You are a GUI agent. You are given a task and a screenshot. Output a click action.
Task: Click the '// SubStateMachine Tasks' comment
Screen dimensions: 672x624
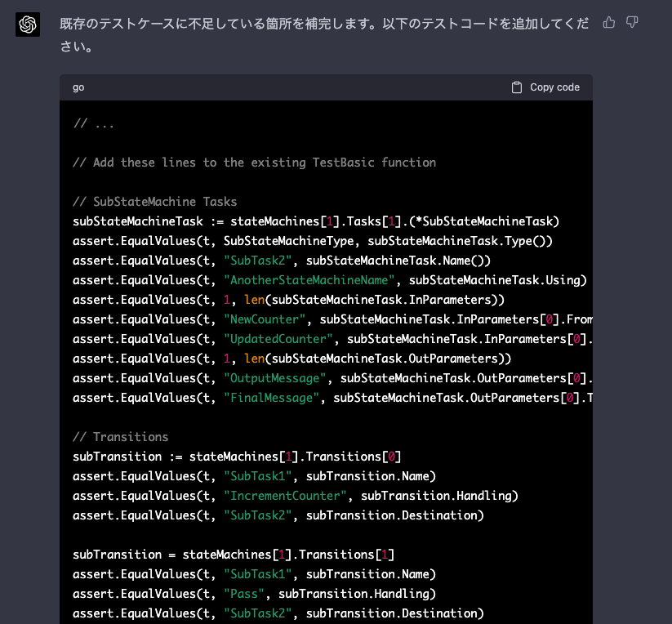coord(154,202)
